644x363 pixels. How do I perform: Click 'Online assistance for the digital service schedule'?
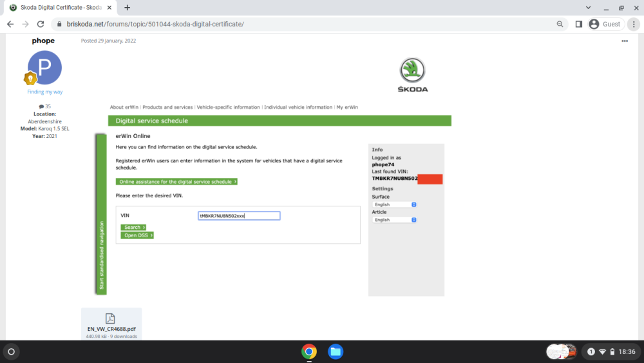(x=176, y=182)
